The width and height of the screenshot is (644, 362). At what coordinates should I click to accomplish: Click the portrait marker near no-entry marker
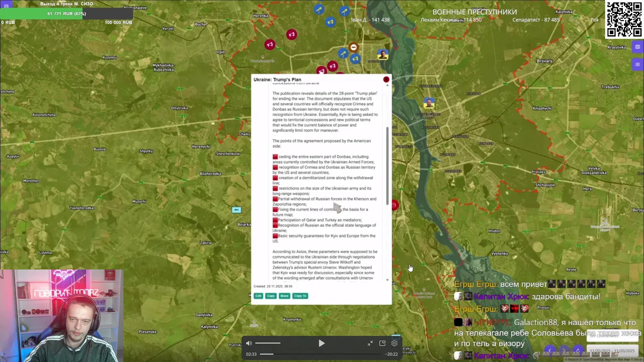(x=383, y=54)
